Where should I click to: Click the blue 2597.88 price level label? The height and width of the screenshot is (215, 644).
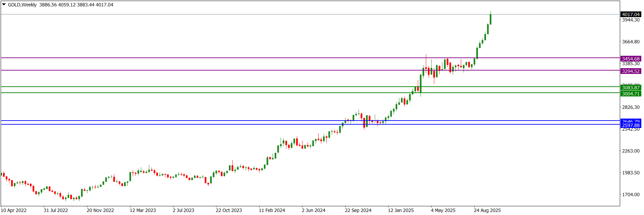point(631,125)
